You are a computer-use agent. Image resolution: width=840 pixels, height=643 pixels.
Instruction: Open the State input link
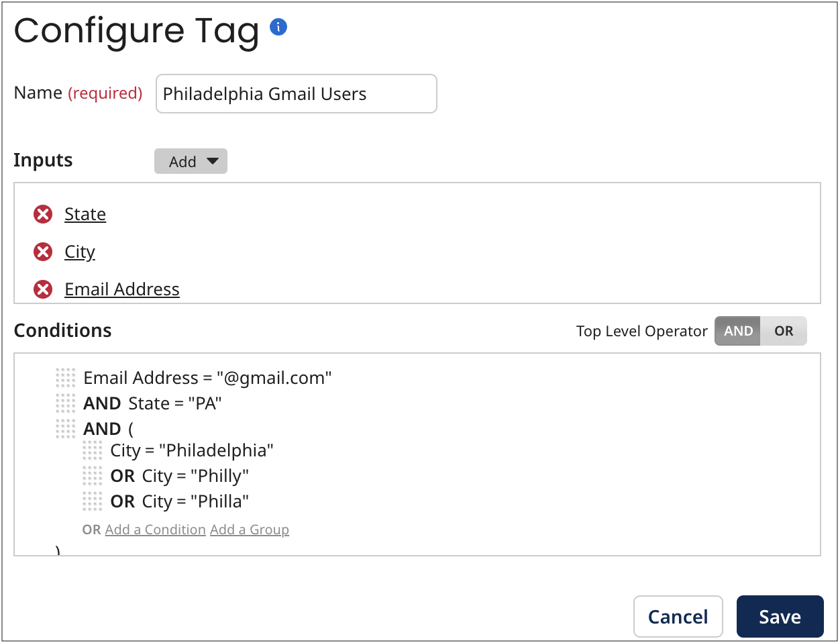[85, 213]
